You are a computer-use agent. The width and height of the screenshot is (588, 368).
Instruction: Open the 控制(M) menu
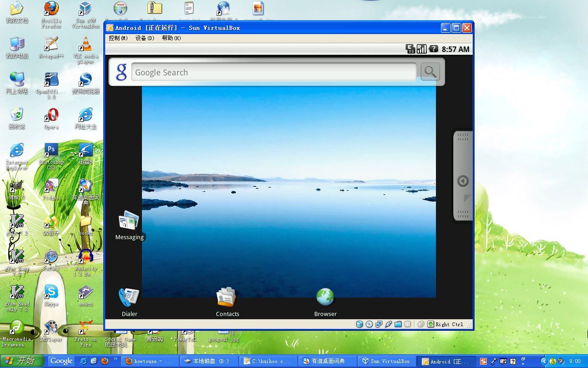[x=118, y=38]
